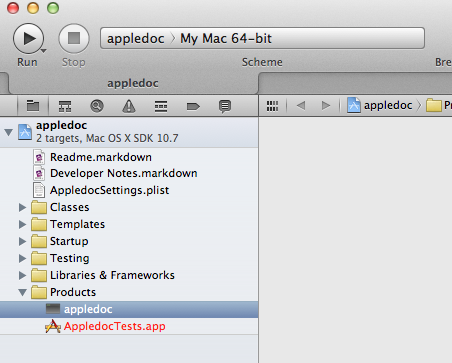Expand the Classes group
452x363 pixels.
[22, 207]
